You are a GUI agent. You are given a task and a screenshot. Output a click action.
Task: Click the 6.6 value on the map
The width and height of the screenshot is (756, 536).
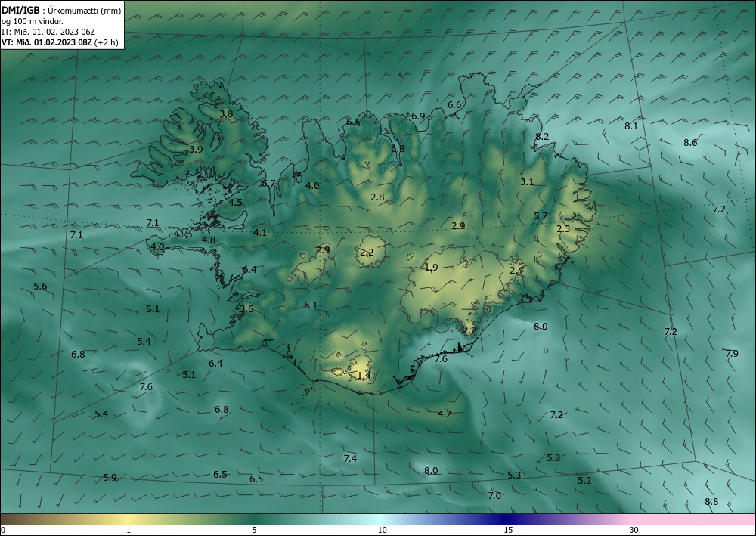tap(454, 105)
